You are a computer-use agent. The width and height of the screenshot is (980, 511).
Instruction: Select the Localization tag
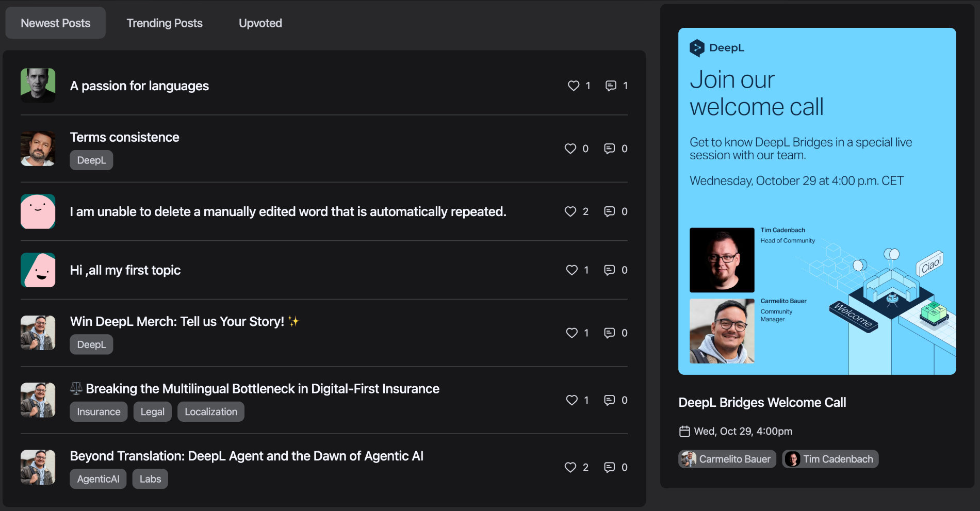(x=211, y=412)
